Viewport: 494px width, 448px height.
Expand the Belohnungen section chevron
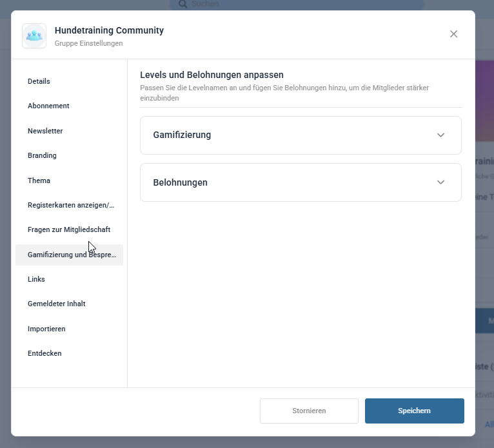click(440, 182)
